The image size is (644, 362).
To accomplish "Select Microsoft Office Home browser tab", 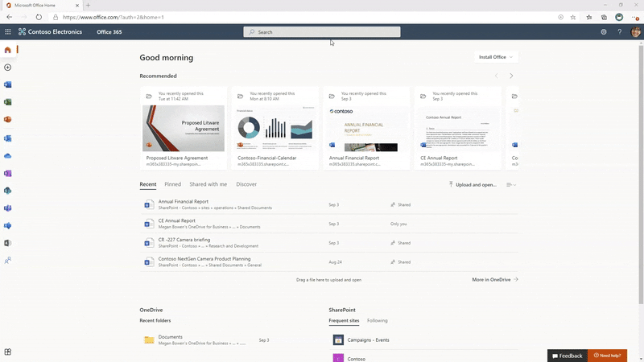I will coord(43,6).
